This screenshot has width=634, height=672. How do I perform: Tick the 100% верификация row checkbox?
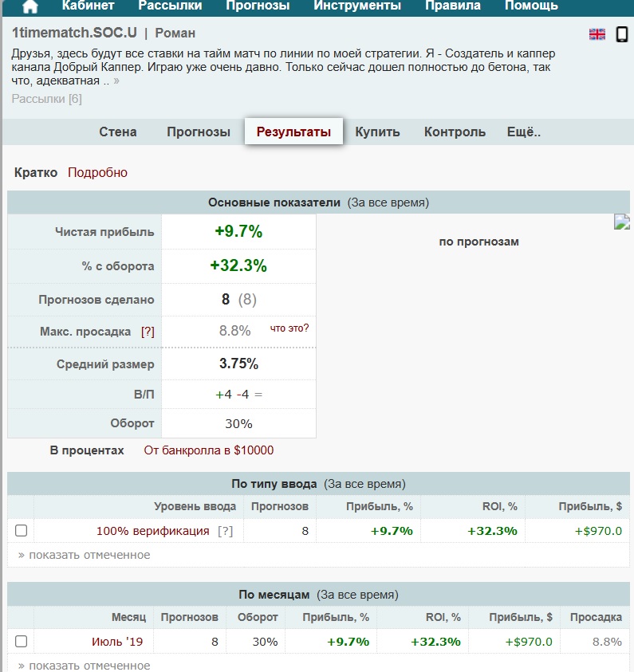[22, 531]
